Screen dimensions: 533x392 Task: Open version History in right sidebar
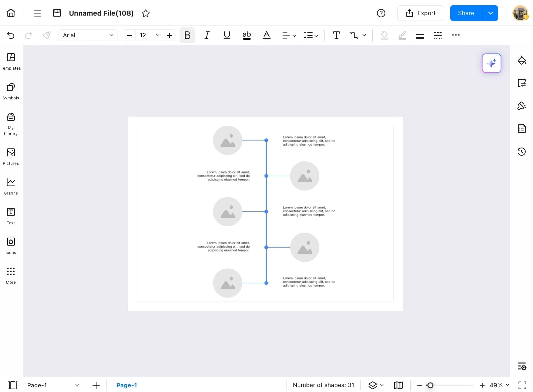coord(522,152)
